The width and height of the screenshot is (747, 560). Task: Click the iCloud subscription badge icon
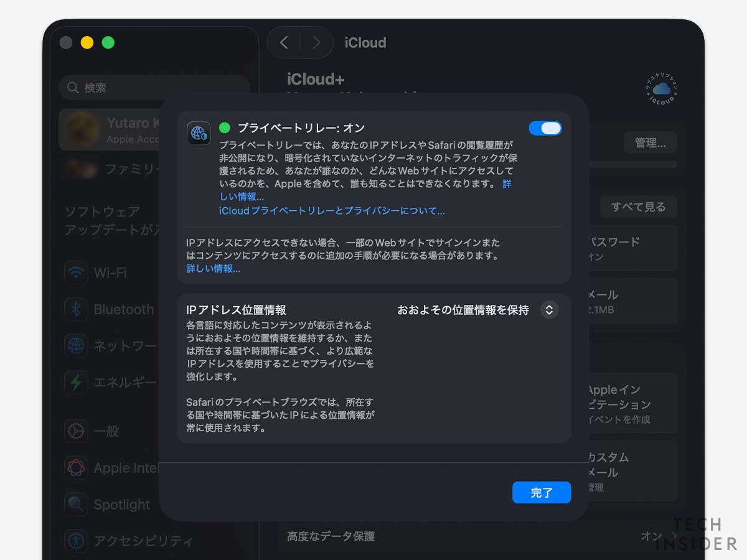[662, 90]
